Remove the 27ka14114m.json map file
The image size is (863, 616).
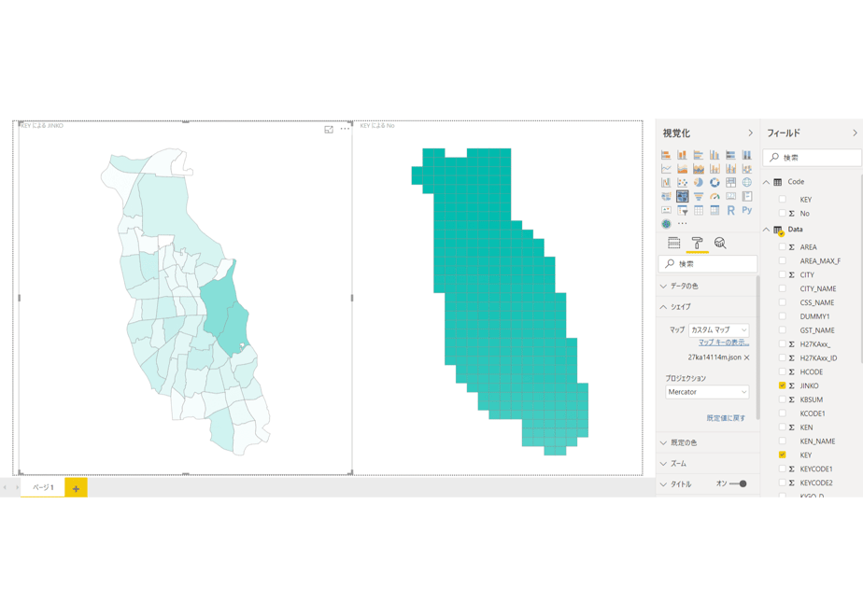coord(747,357)
